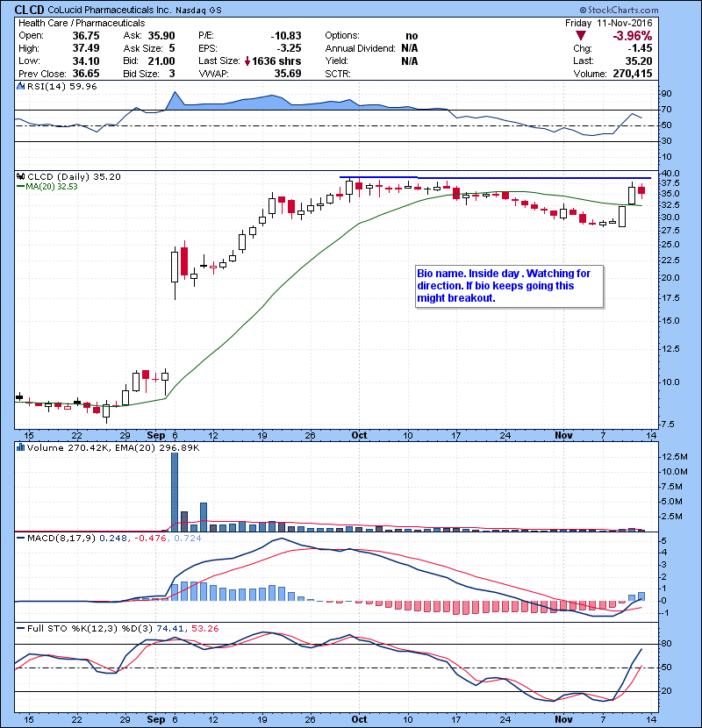Screen dimensions: 702x728
Task: Click the Yield N/A value
Action: coord(410,61)
